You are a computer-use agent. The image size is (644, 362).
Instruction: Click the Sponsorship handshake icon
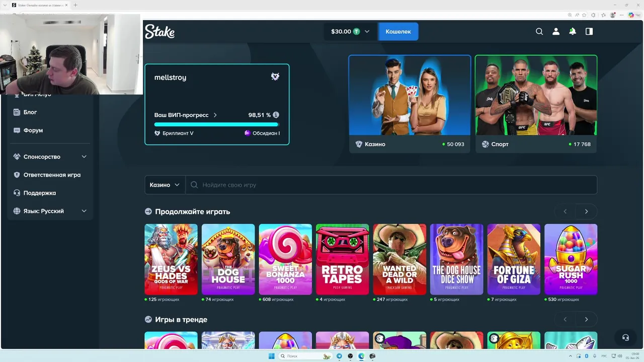[x=17, y=157]
